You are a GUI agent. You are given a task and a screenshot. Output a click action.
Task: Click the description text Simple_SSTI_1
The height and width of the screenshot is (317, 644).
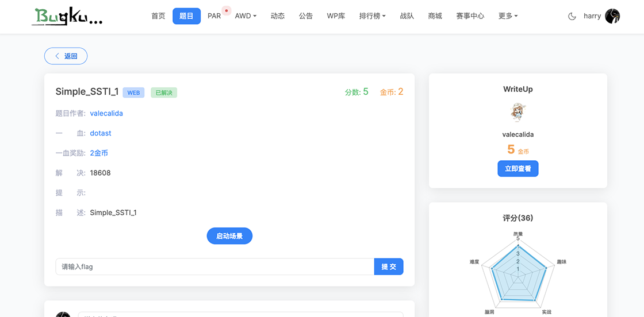coord(113,213)
